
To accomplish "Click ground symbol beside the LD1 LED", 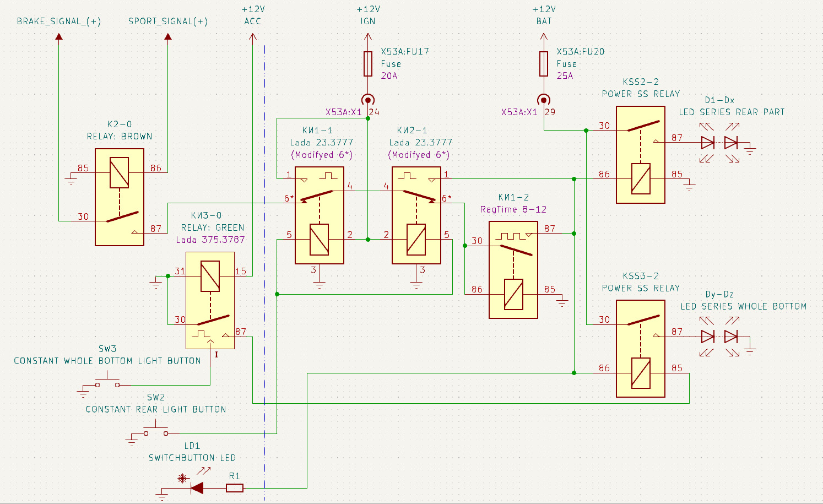I will (162, 495).
